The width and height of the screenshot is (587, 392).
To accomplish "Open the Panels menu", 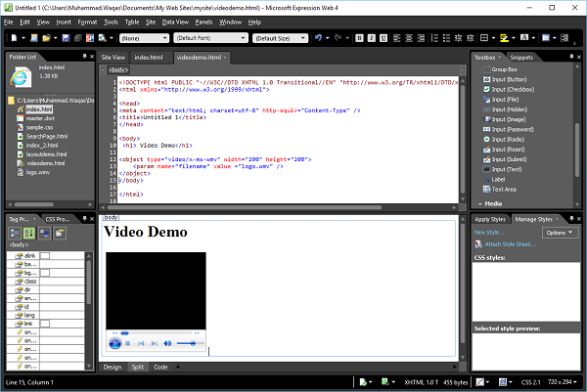I will [x=203, y=21].
